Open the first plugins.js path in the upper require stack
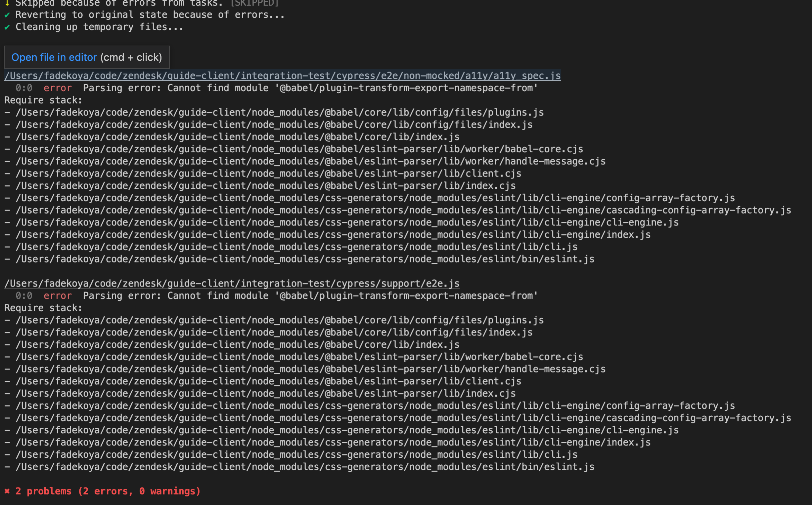This screenshot has width=812, height=505. 280,113
